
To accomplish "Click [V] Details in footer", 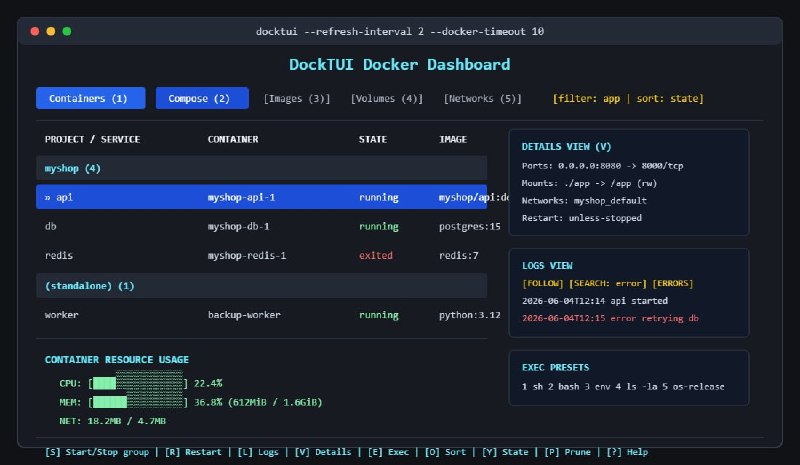I will point(323,452).
